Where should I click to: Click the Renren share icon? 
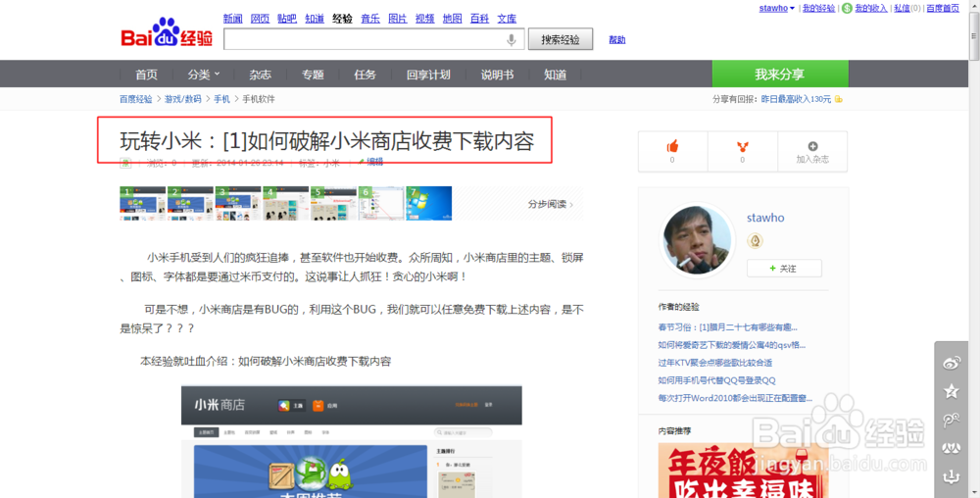click(952, 448)
